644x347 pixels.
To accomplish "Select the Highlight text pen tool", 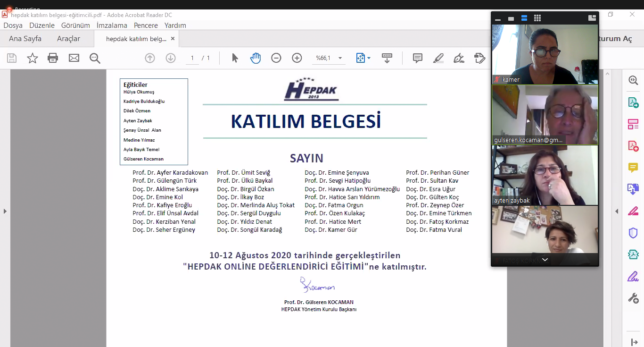I will coord(438,58).
